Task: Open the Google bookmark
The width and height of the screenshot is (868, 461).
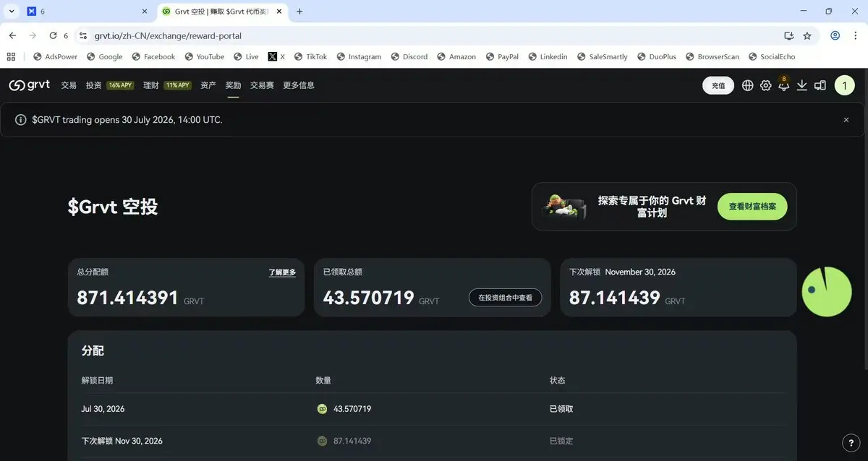Action: [x=105, y=56]
